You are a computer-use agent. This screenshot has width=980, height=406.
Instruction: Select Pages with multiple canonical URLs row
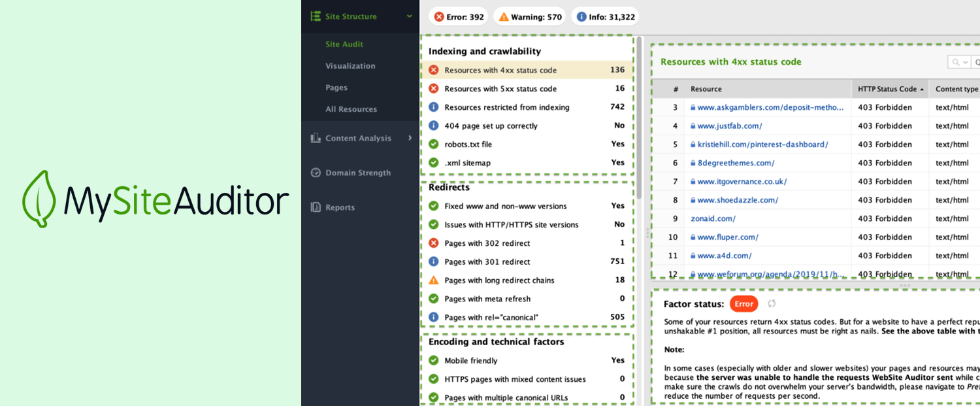pyautogui.click(x=527, y=398)
